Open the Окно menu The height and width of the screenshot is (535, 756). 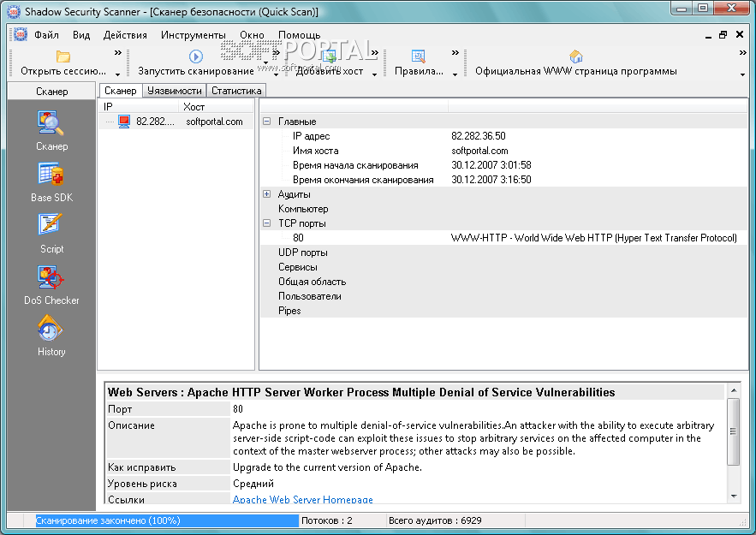(252, 35)
